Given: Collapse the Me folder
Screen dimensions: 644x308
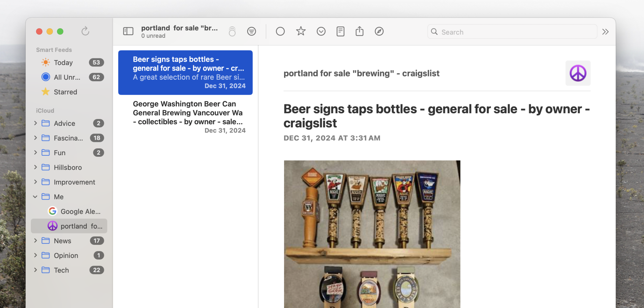Looking at the screenshot, I should point(35,197).
